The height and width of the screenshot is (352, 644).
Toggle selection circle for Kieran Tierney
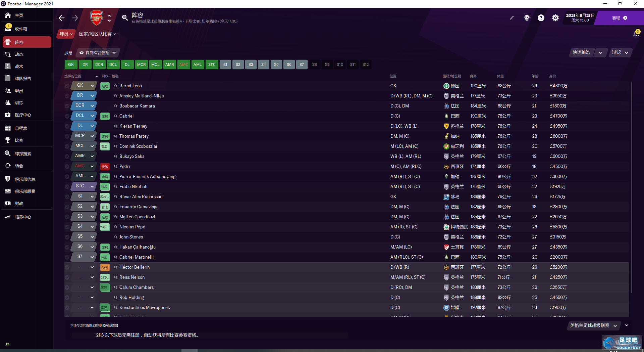click(x=67, y=126)
